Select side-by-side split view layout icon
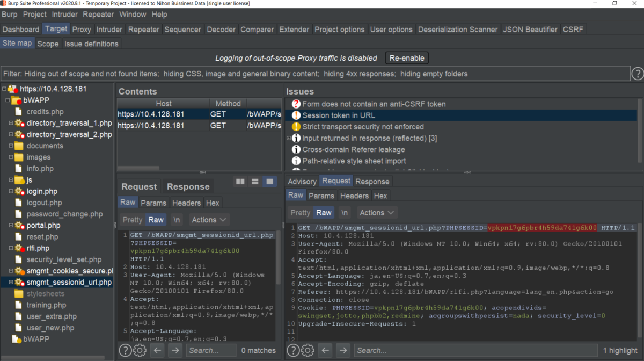The image size is (644, 361). (240, 182)
